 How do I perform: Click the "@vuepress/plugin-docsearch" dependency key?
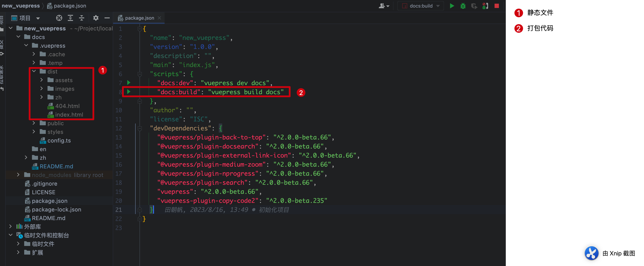coord(208,147)
